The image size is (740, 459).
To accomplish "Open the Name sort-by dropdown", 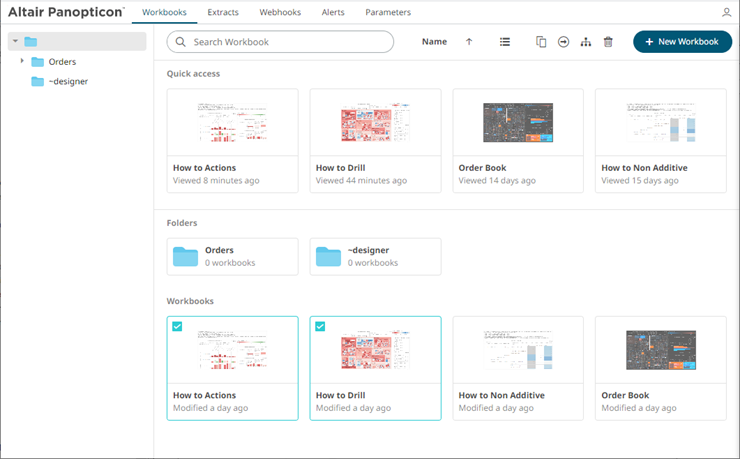I will coord(434,42).
